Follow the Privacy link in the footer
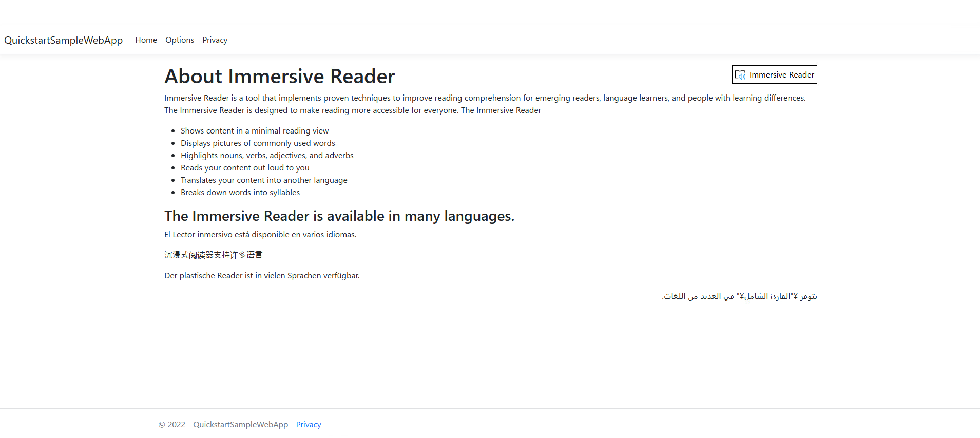 (309, 425)
